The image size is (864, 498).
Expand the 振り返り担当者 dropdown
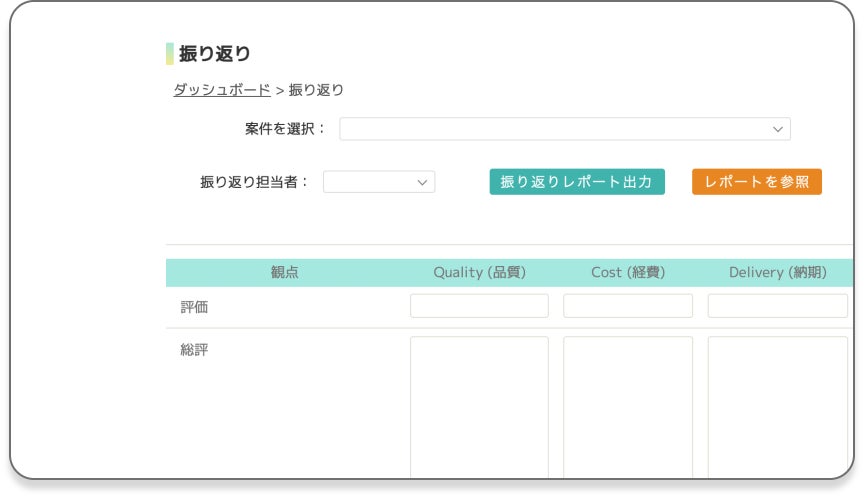pos(378,182)
